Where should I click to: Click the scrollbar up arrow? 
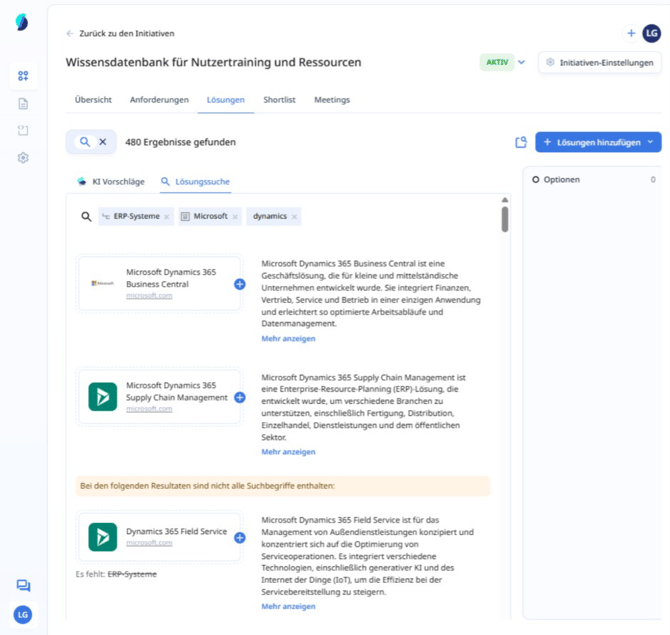pyautogui.click(x=505, y=200)
